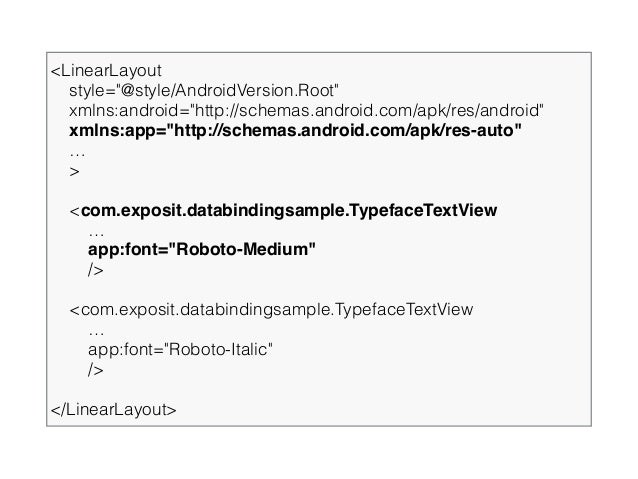This screenshot has width=638, height=479.
Task: Click the bold xmlns:app res-auto line
Action: [x=295, y=131]
